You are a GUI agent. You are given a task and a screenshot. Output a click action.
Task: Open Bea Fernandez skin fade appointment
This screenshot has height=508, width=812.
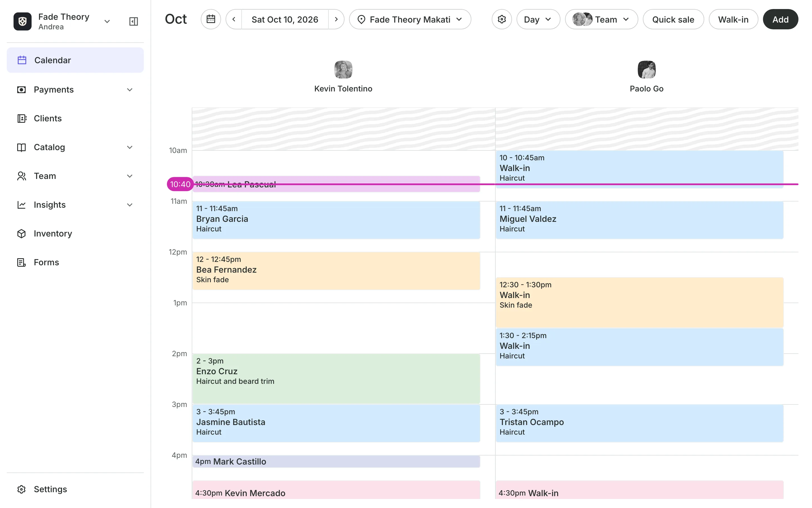(x=336, y=271)
